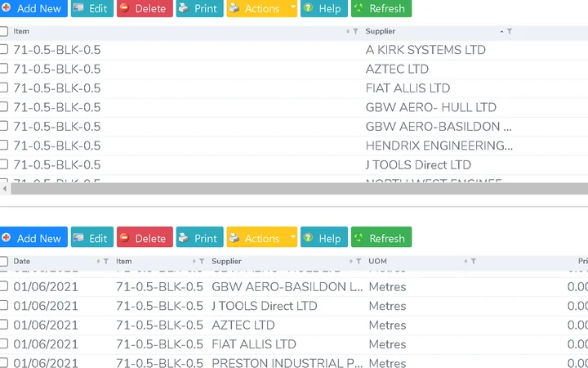The width and height of the screenshot is (588, 368).
Task: Click Help above the Date grid
Action: click(324, 237)
